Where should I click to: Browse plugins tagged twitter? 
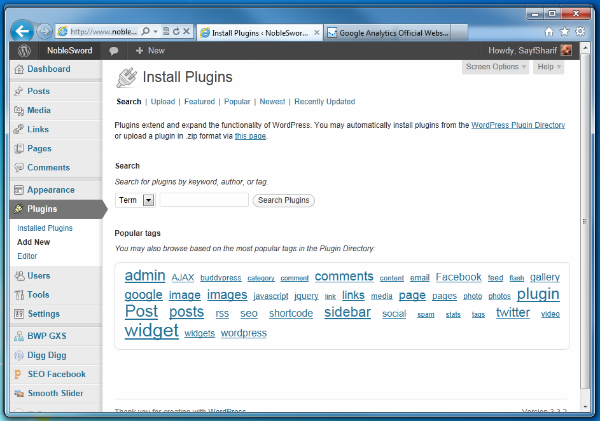513,313
